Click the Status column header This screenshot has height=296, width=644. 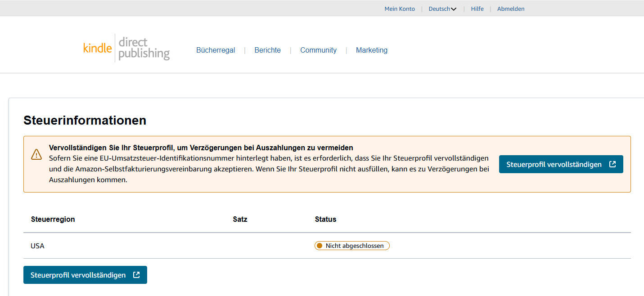click(325, 219)
